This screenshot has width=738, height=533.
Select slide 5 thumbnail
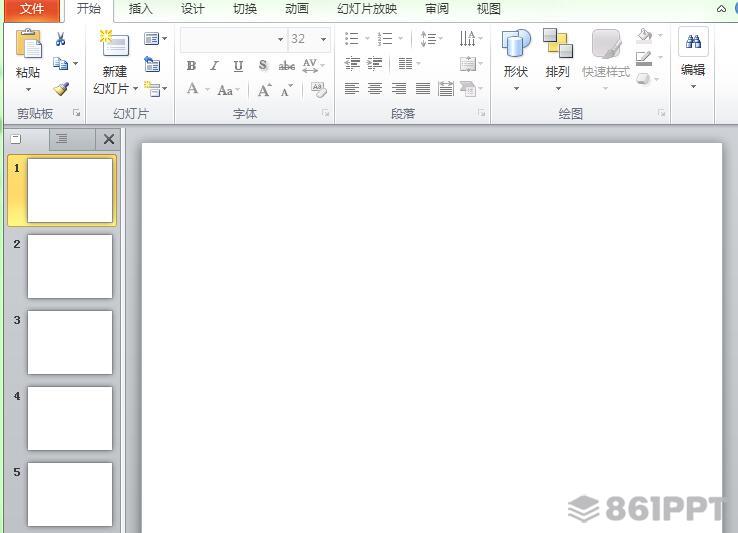tap(70, 494)
